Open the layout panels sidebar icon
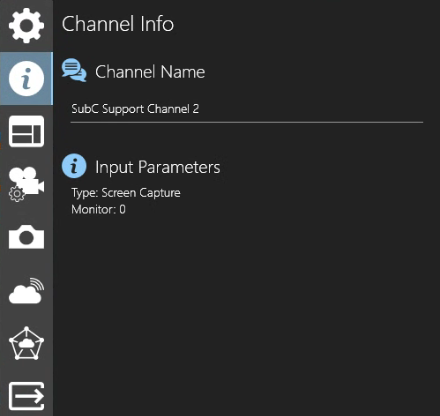Screen dimensions: 440x416 pos(26,131)
